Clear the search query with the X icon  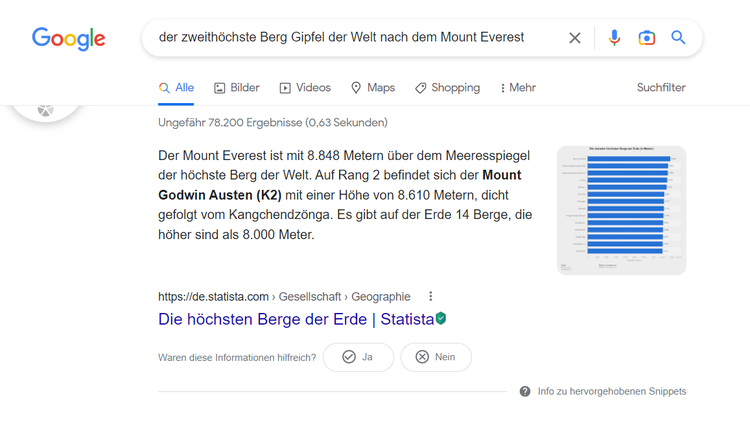pos(575,38)
